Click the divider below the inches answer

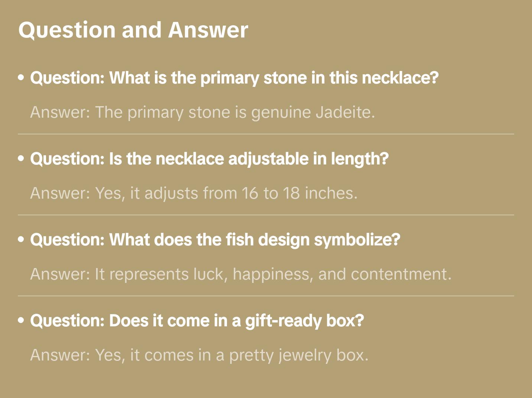(x=266, y=215)
